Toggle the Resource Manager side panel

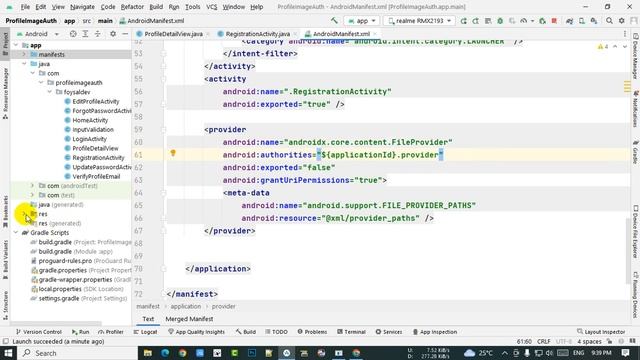[5, 94]
